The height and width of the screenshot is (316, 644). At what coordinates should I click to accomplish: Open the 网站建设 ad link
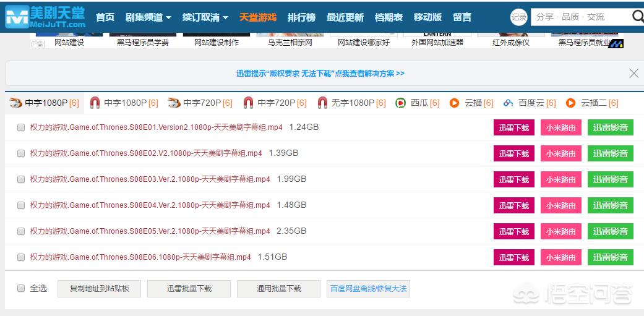tap(69, 43)
